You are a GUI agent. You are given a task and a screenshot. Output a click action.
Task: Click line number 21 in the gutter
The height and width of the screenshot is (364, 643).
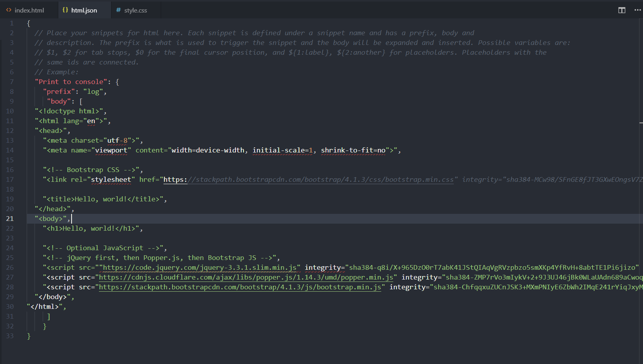[x=10, y=219]
